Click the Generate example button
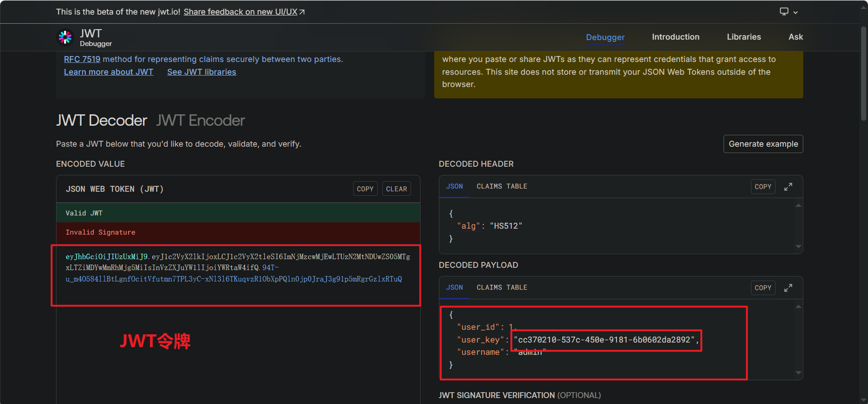This screenshot has width=868, height=404. (763, 144)
